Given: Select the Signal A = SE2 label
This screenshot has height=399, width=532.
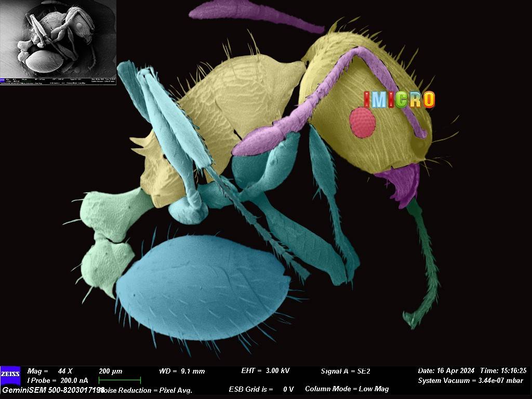Looking at the screenshot, I should point(345,371).
